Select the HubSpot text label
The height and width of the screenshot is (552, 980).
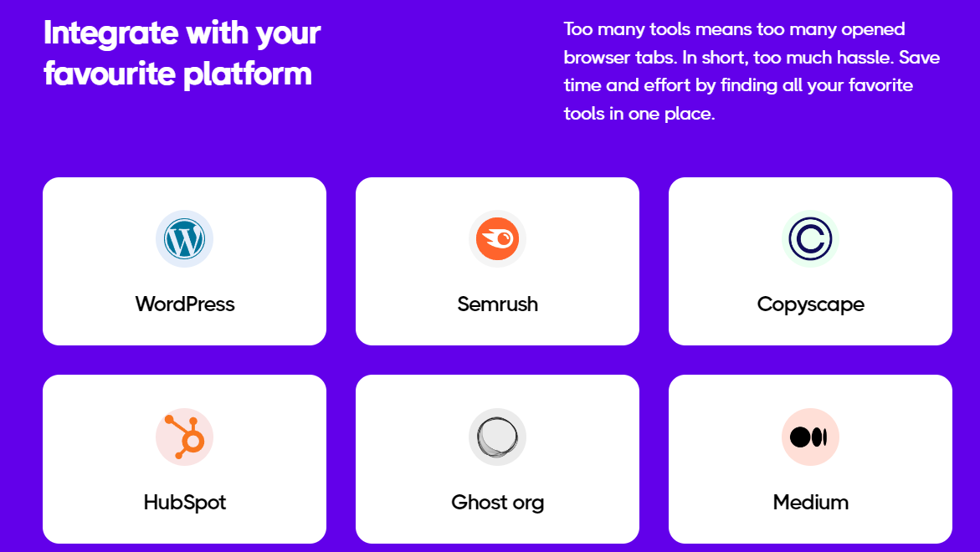(184, 502)
